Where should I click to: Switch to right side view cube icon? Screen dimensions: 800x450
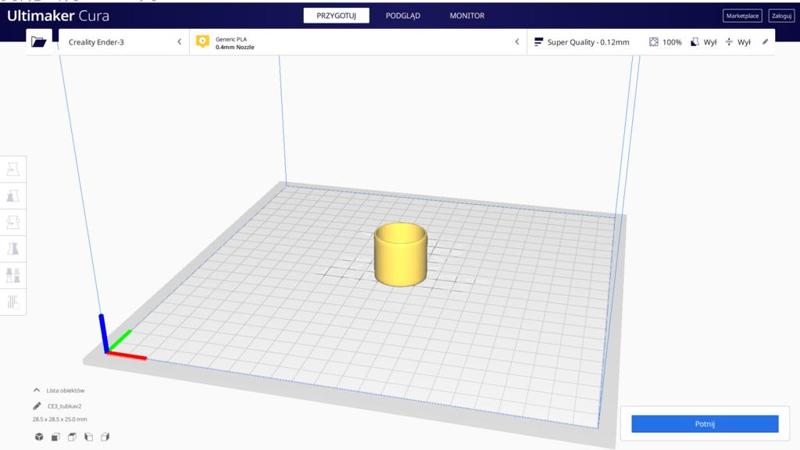pos(105,437)
